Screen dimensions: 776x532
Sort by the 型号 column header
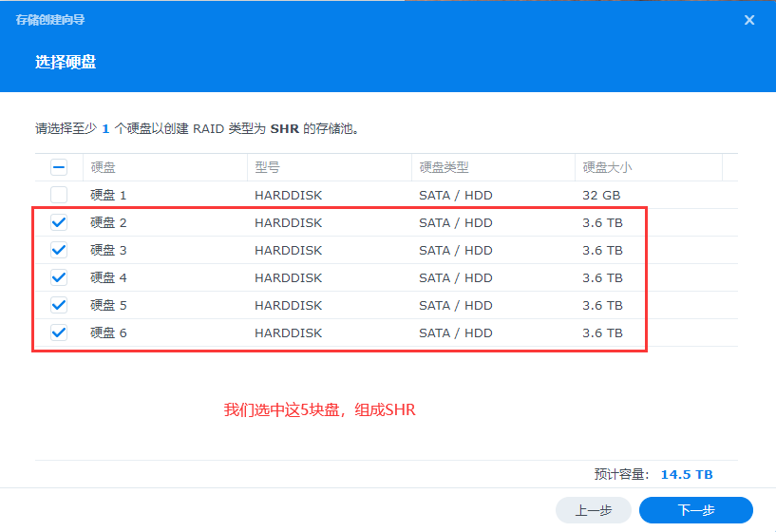[267, 167]
